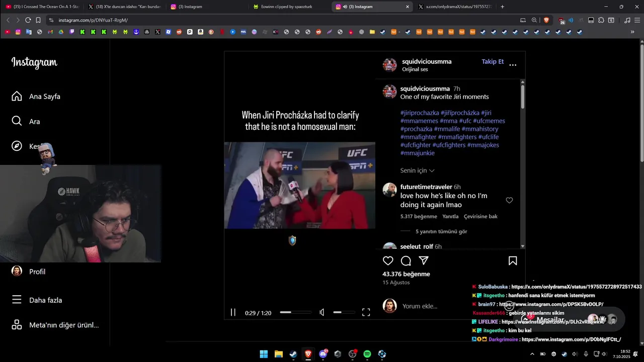Adjust the video volume slider

pyautogui.click(x=344, y=312)
